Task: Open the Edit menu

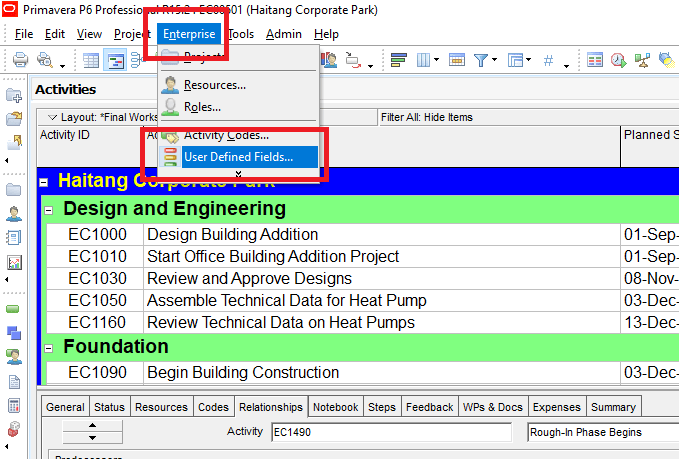Action: [x=55, y=34]
